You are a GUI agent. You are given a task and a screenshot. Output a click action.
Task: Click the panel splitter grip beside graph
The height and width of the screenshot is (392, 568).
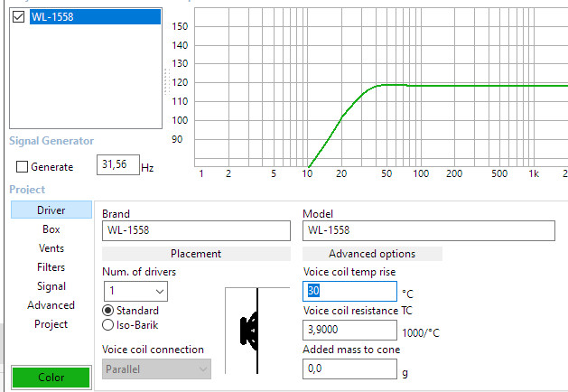(167, 81)
